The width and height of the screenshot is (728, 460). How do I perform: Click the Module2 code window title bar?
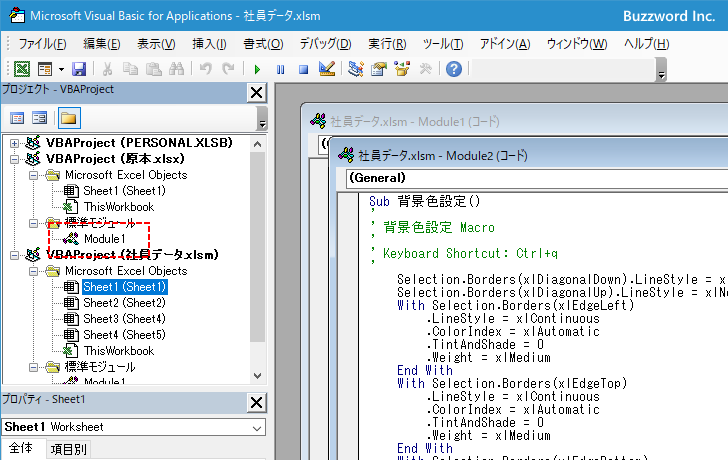pos(529,155)
